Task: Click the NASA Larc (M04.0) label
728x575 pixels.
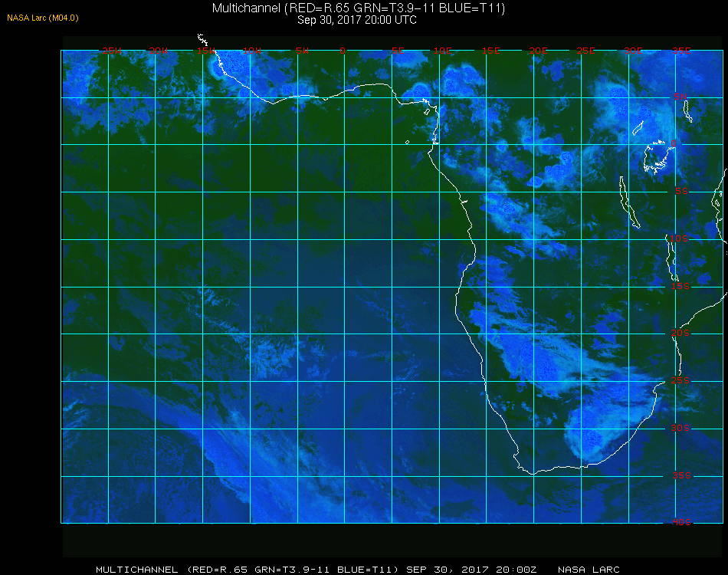Action: 43,18
